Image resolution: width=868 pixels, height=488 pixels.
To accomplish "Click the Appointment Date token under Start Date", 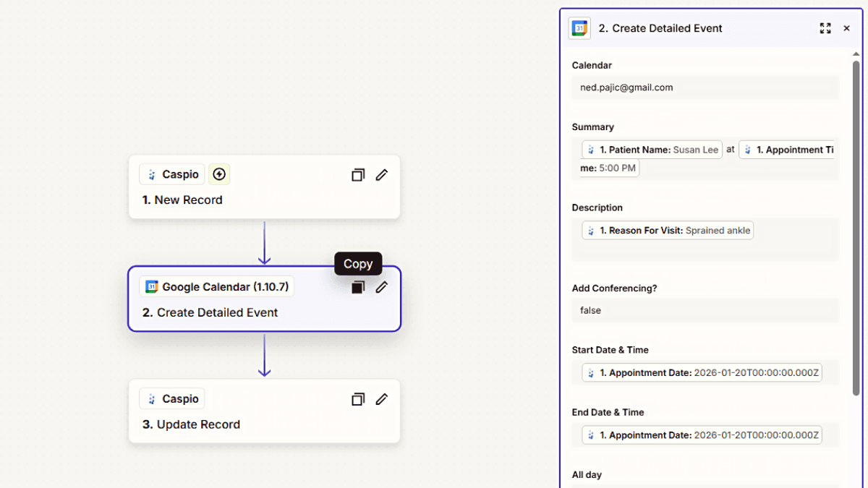I will tap(701, 372).
